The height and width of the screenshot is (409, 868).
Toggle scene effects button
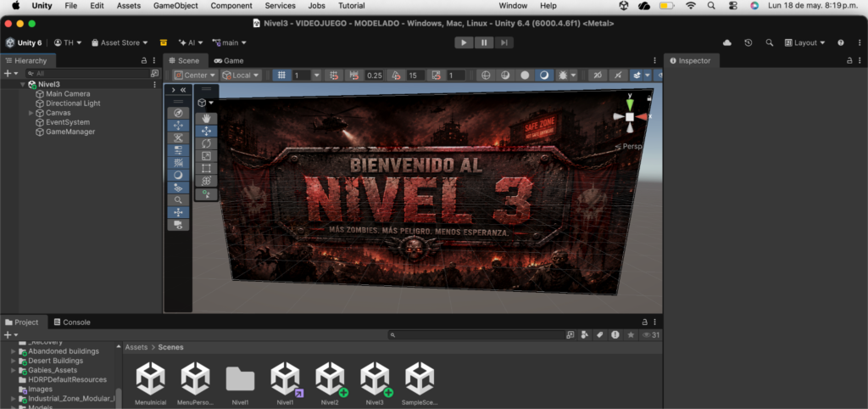tap(637, 76)
